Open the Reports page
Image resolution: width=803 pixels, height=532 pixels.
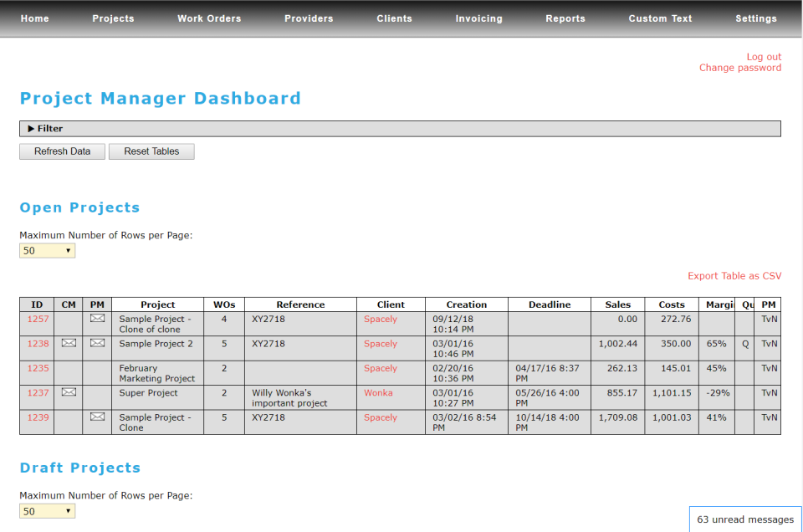click(x=565, y=18)
